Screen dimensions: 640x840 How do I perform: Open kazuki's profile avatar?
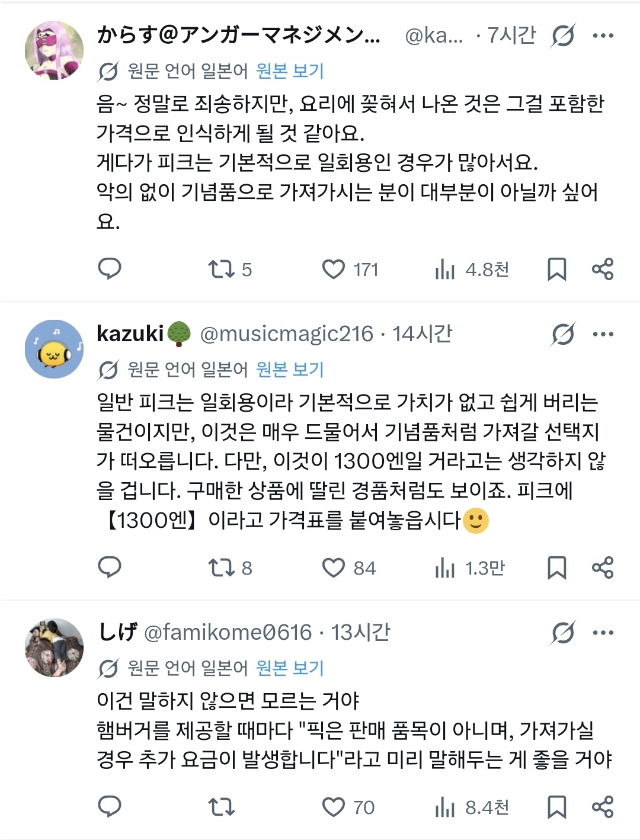[54, 350]
